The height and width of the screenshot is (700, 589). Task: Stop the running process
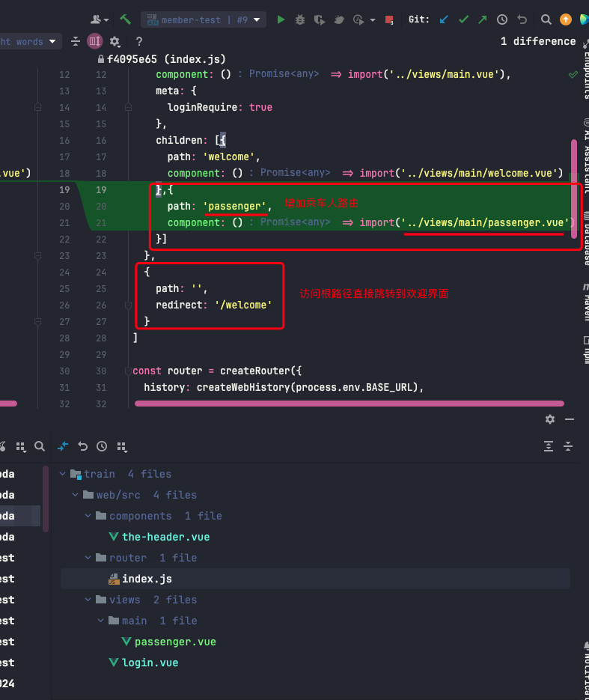click(389, 19)
